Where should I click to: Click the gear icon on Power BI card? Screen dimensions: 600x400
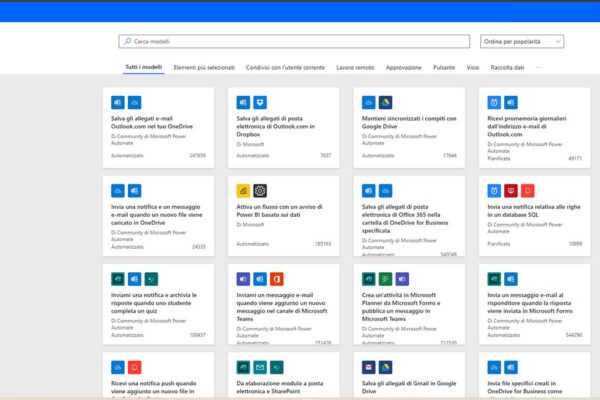click(x=260, y=191)
